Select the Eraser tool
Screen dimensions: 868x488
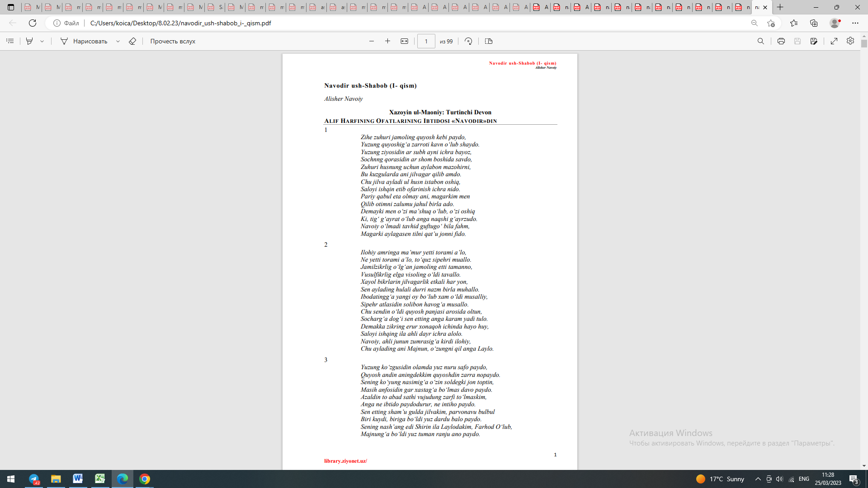(132, 41)
